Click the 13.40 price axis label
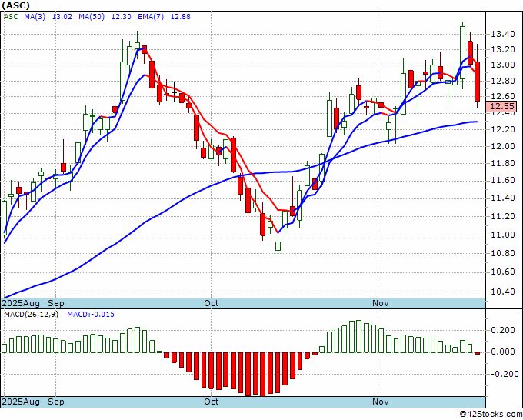Viewport: 523px width, 420px height. coord(503,34)
